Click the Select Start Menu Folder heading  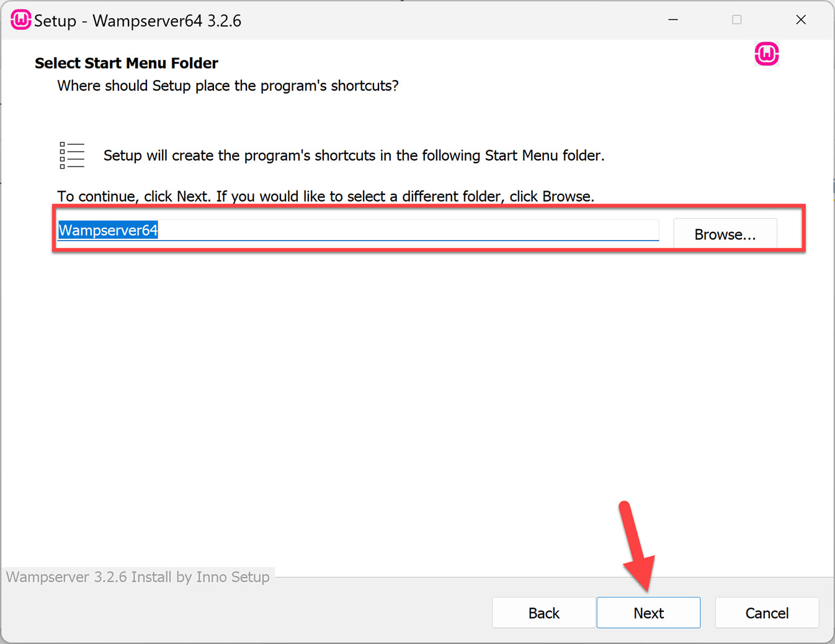[126, 63]
